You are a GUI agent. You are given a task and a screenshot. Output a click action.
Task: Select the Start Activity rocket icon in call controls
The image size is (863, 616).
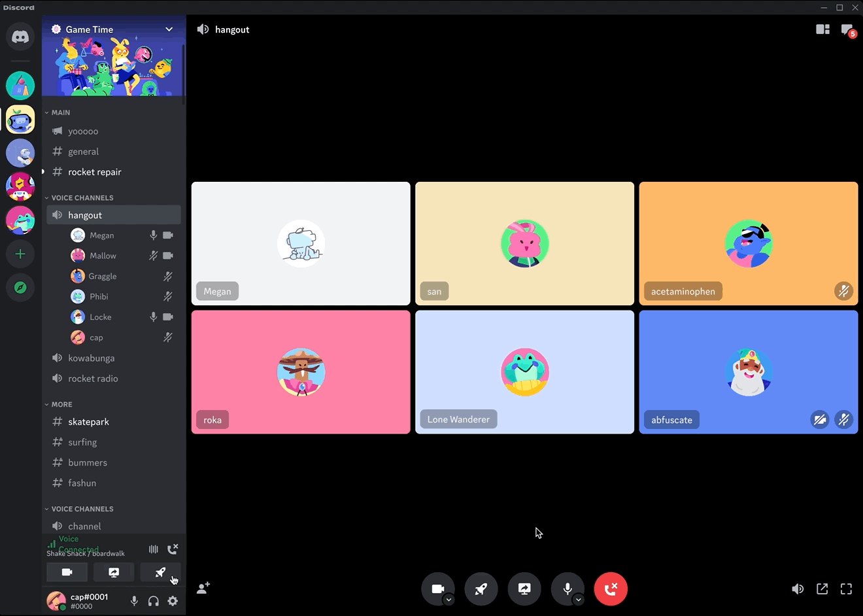[481, 589]
